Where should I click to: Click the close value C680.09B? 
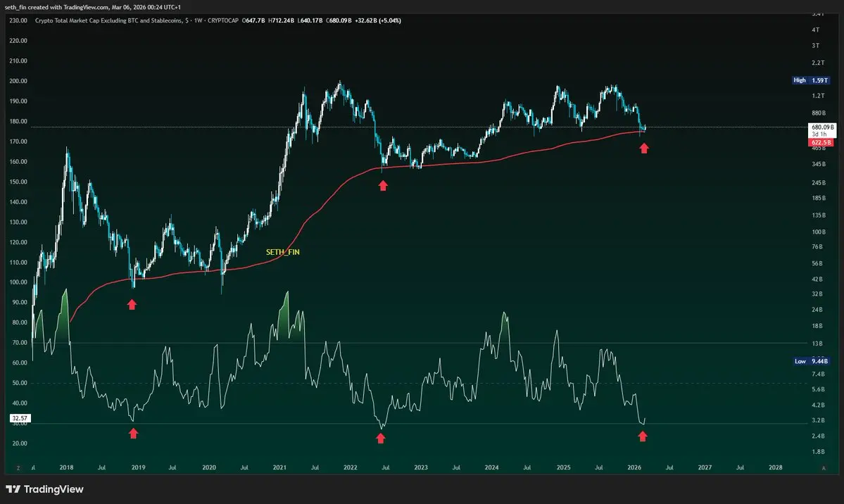[339, 20]
